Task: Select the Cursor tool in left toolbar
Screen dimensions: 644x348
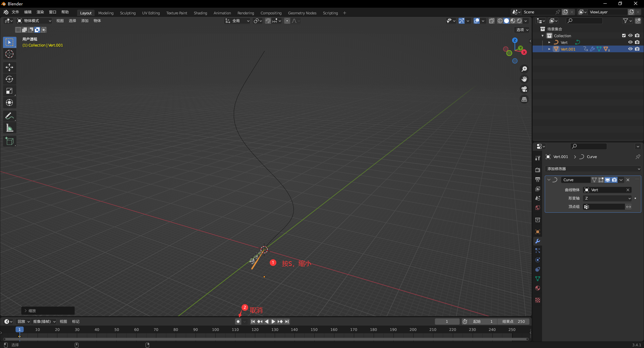Action: (x=9, y=54)
